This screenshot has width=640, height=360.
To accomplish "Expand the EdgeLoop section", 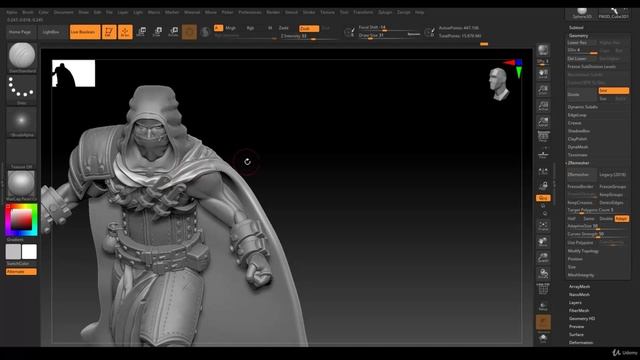I will 577,115.
